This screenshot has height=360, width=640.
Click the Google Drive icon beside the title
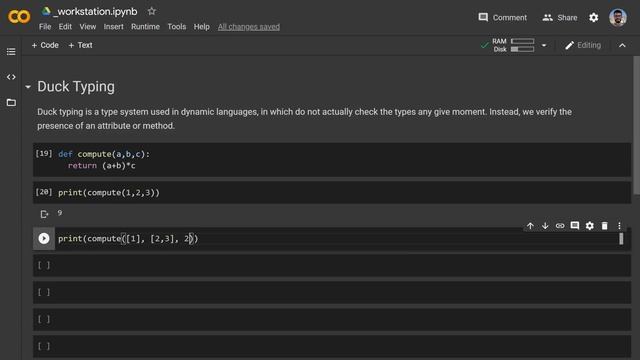coord(46,11)
